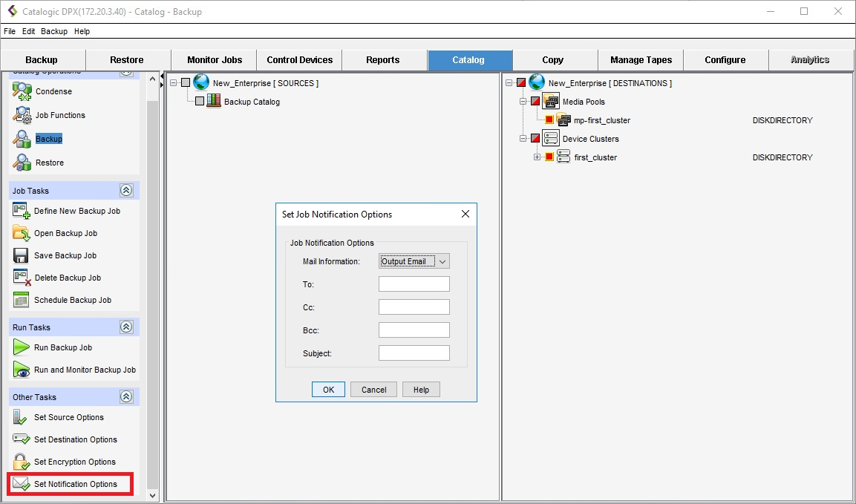The height and width of the screenshot is (504, 856).
Task: Click the Schedule Backup Job calendar icon
Action: (21, 301)
